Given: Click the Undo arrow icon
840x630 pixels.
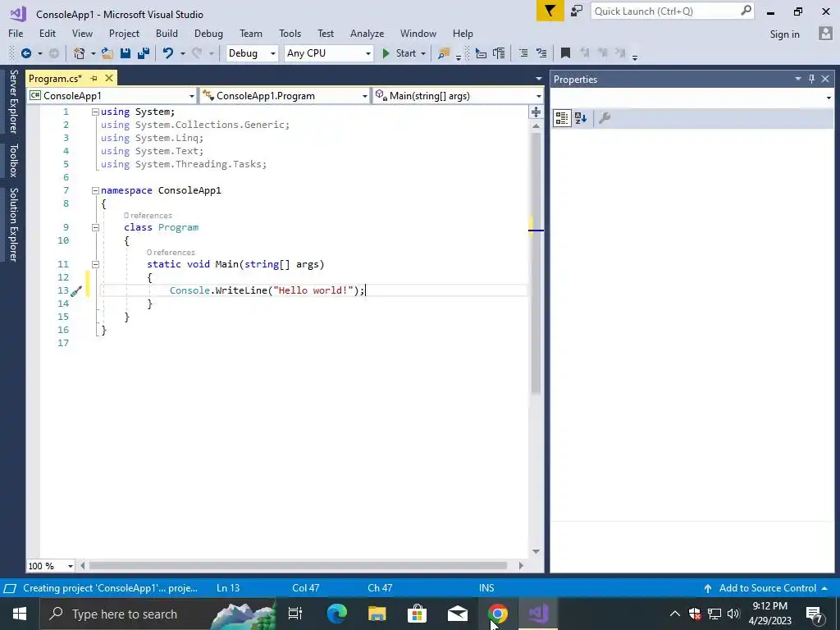Looking at the screenshot, I should click(167, 53).
